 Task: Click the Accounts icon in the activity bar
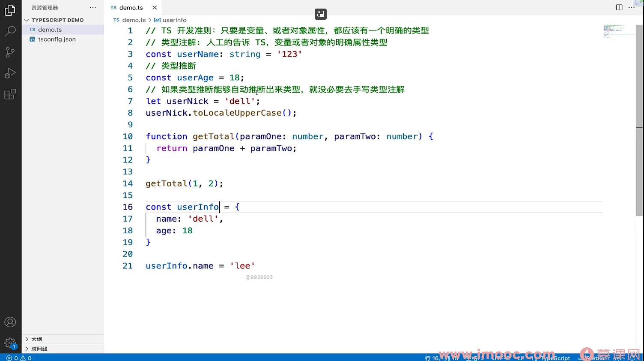10,322
